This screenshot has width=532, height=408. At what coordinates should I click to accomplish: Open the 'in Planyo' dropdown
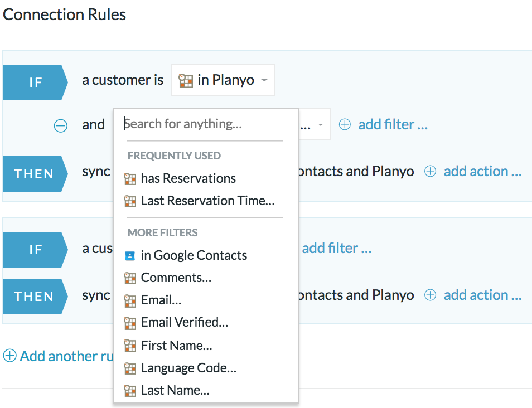[x=223, y=80]
